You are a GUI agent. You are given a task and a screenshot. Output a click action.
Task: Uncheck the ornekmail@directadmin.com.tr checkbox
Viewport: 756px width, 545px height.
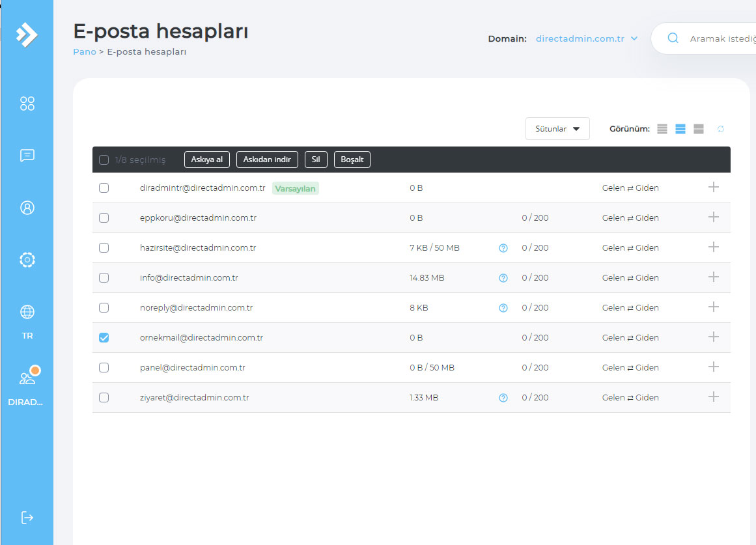104,337
